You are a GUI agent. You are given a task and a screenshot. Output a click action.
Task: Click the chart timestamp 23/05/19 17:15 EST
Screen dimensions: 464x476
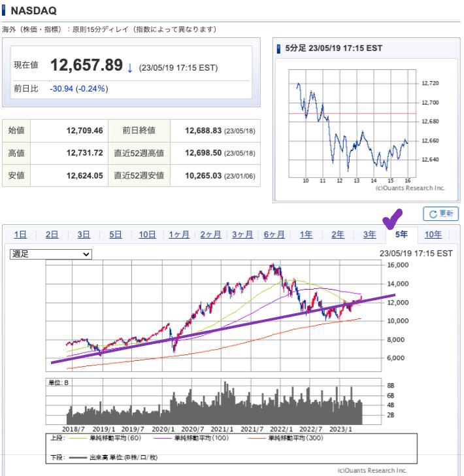pyautogui.click(x=416, y=254)
